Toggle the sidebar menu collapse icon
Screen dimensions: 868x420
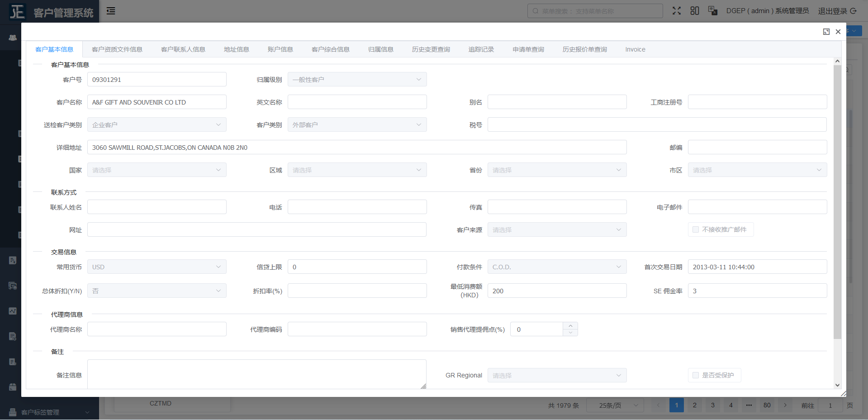[111, 11]
